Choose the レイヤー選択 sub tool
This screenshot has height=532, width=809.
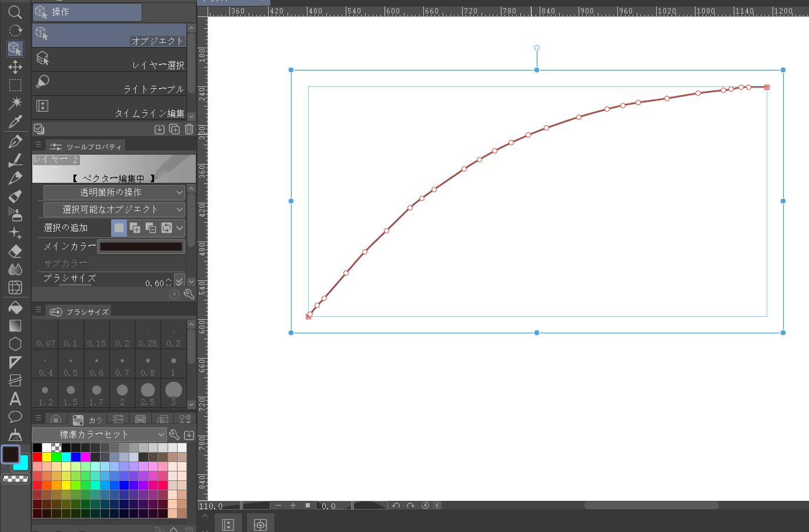(109, 60)
